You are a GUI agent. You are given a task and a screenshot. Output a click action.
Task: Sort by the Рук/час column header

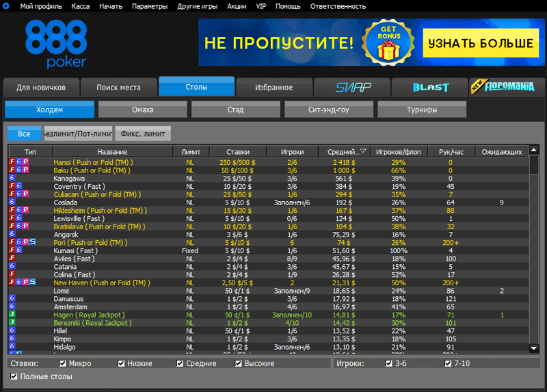pyautogui.click(x=451, y=152)
